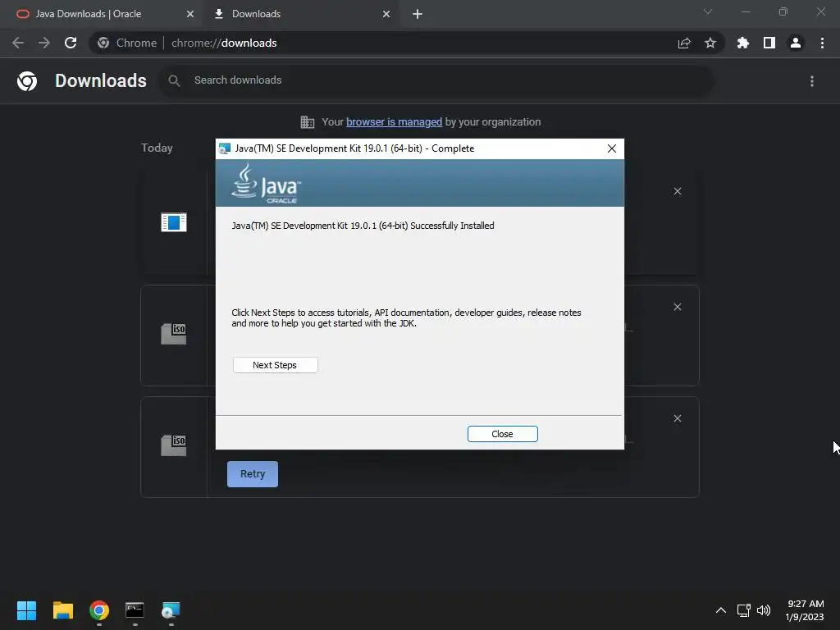This screenshot has height=630, width=840.
Task: Remove the first download entry from list
Action: (x=678, y=191)
